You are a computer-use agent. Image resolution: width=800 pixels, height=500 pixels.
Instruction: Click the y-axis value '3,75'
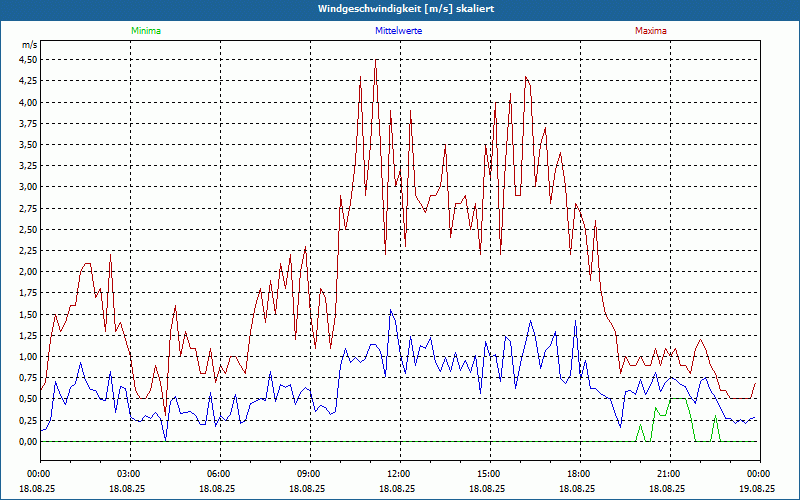[28, 123]
